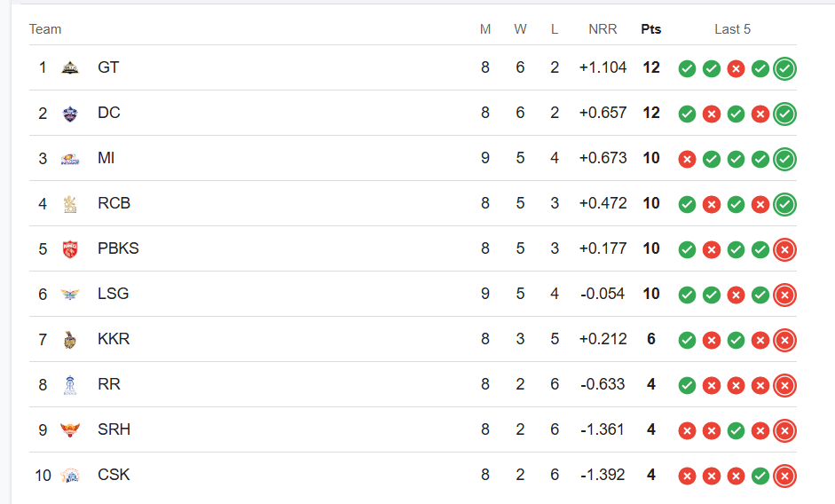The image size is (835, 504).
Task: Open the KKR team name link
Action: pos(114,339)
